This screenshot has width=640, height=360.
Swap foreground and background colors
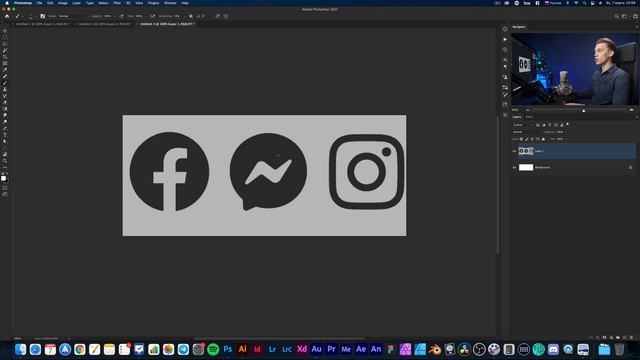(x=7, y=173)
